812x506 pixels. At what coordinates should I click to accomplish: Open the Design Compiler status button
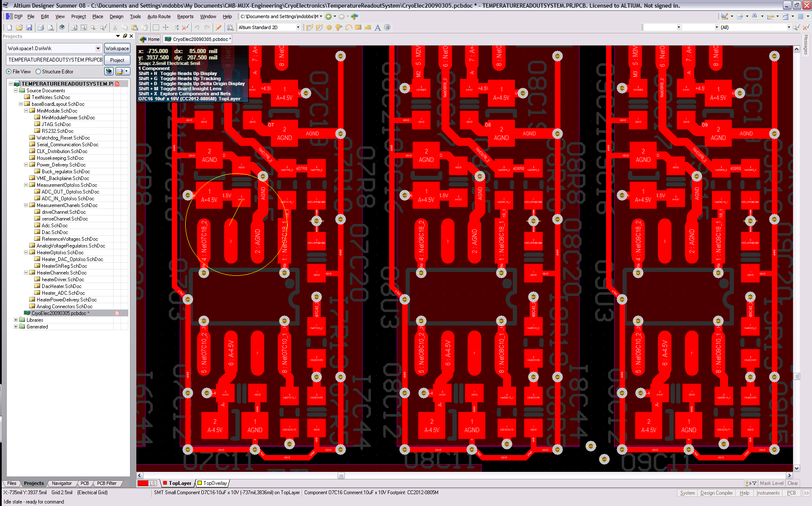tap(717, 493)
